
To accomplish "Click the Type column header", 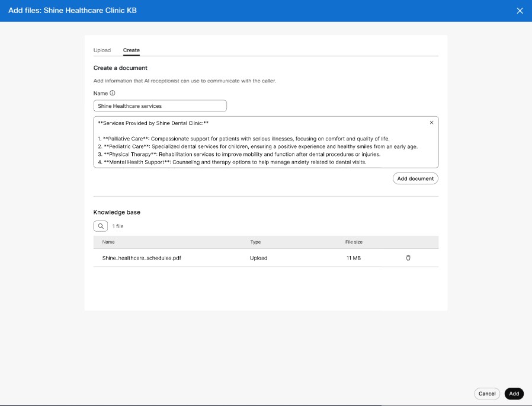I will (x=255, y=242).
